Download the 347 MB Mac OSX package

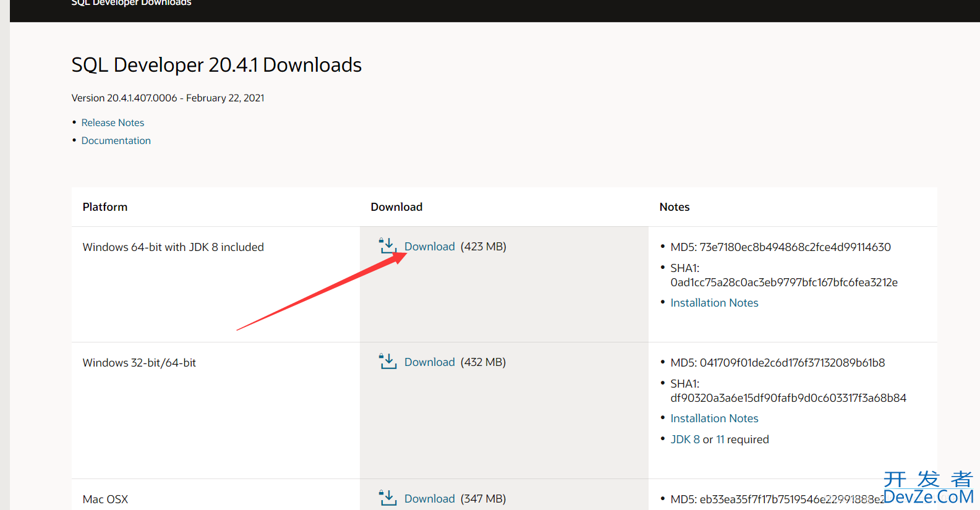click(429, 499)
